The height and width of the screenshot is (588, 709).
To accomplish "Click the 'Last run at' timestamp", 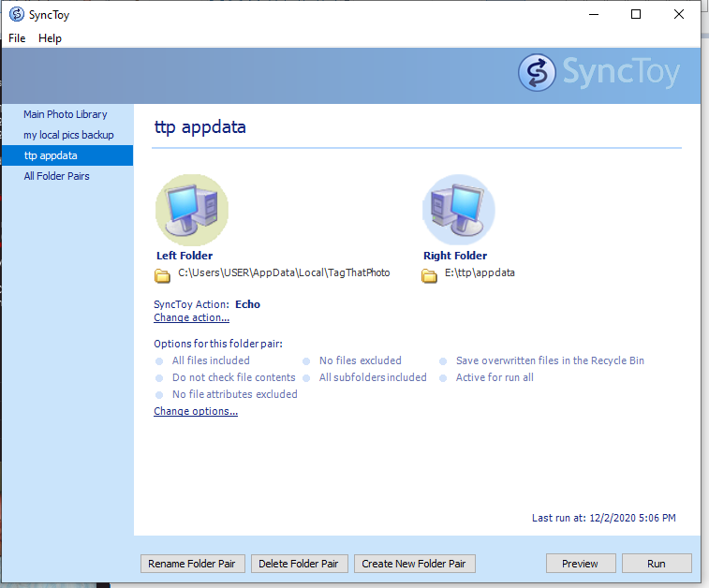I will click(x=604, y=518).
